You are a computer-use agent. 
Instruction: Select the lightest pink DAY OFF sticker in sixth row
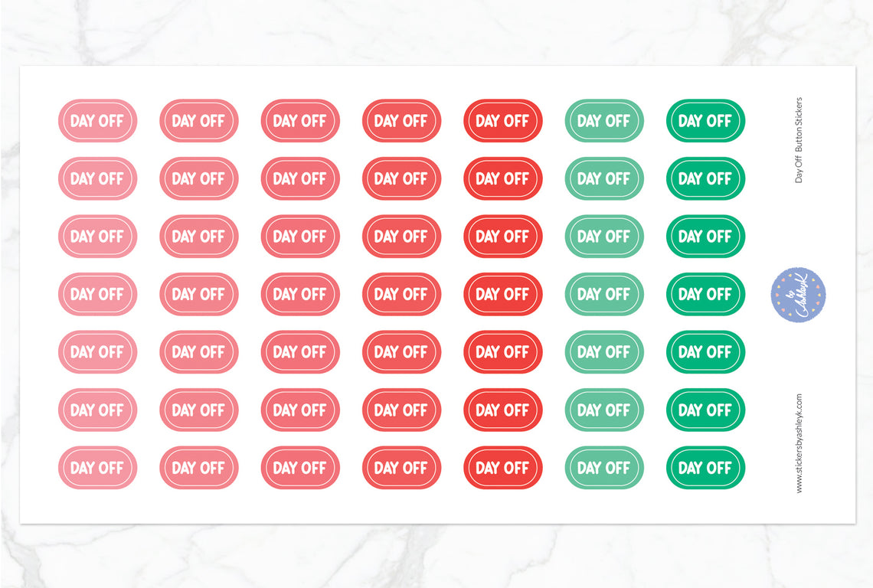(x=97, y=410)
